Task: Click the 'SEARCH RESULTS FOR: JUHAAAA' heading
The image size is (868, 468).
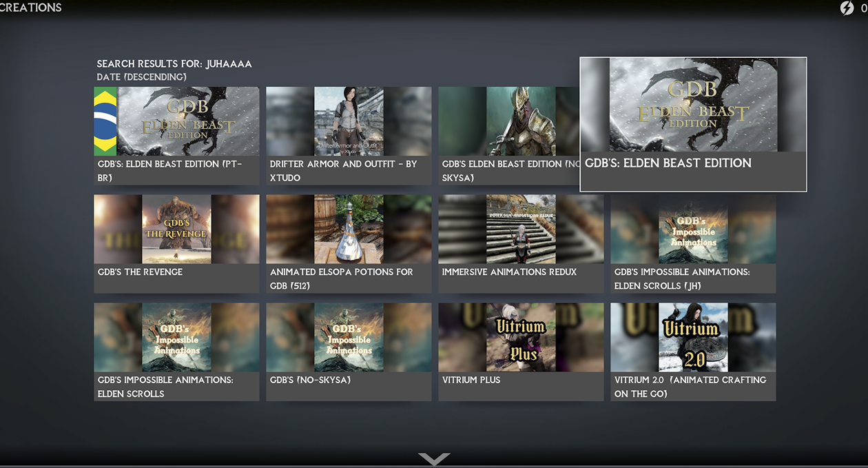Action: coord(174,64)
